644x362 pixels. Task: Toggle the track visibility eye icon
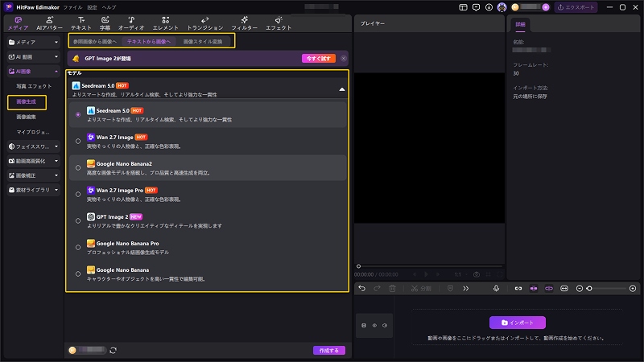point(374,326)
